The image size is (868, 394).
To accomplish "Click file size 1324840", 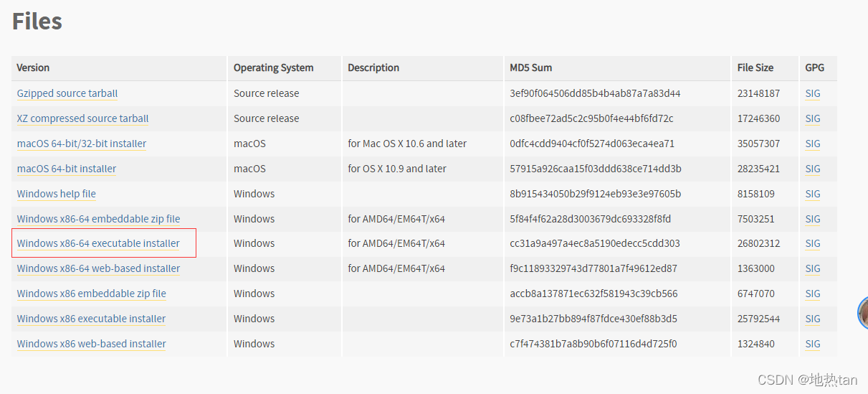I will (x=756, y=344).
